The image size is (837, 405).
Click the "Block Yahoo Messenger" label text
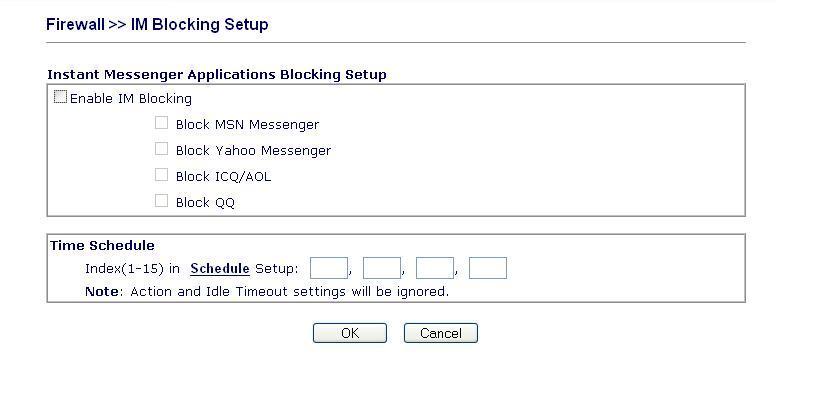[x=253, y=150]
